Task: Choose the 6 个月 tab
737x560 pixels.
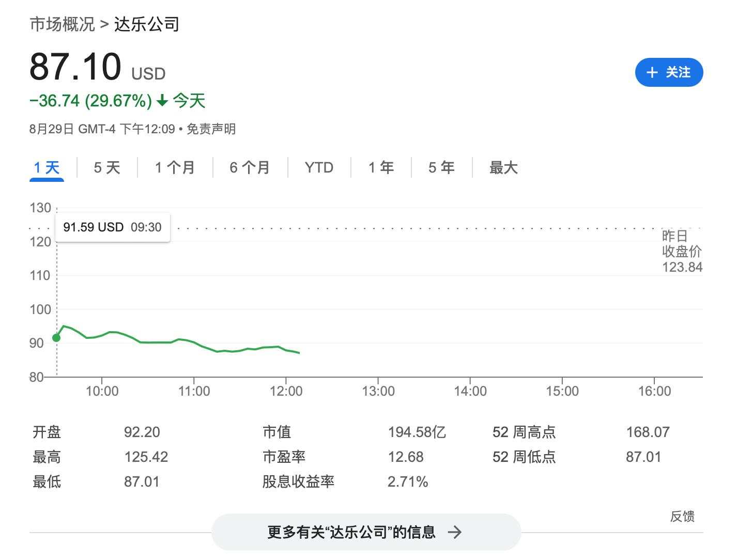Action: tap(250, 167)
